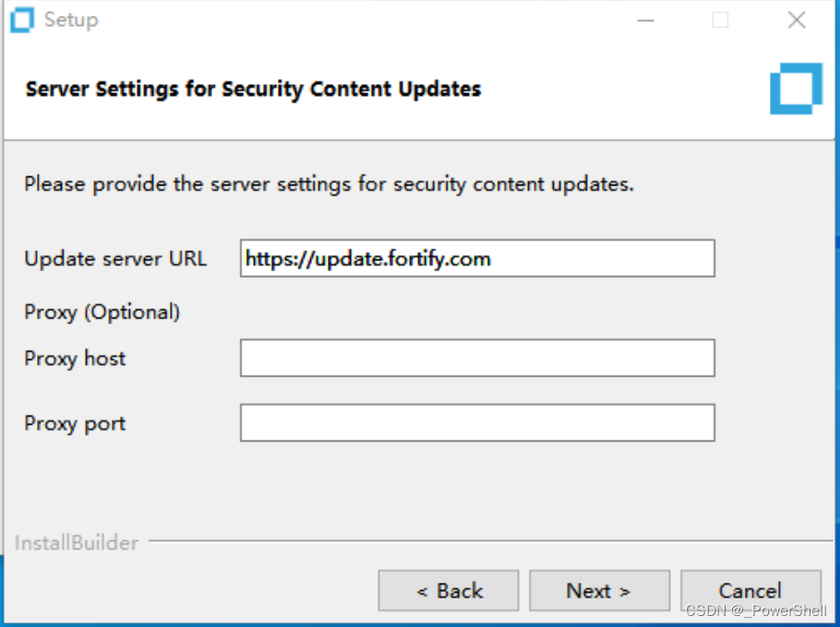
Task: Focus the Update server URL field
Action: tap(477, 259)
